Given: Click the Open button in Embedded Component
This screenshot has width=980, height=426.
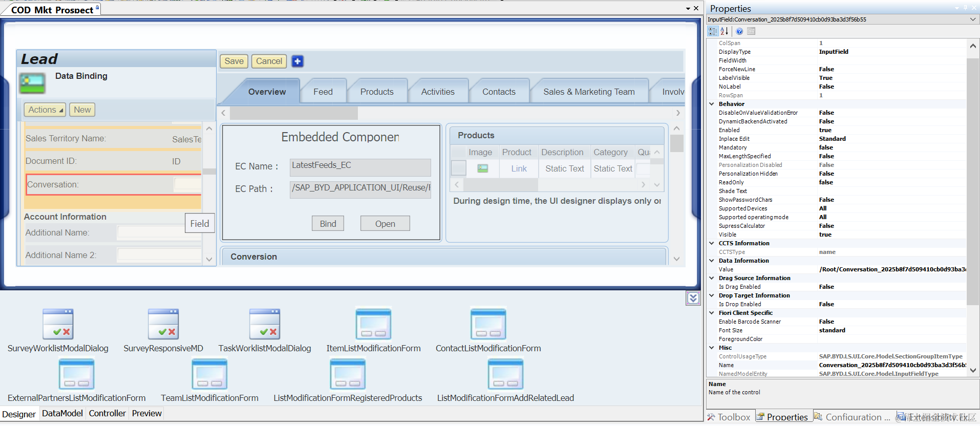Looking at the screenshot, I should pos(385,224).
